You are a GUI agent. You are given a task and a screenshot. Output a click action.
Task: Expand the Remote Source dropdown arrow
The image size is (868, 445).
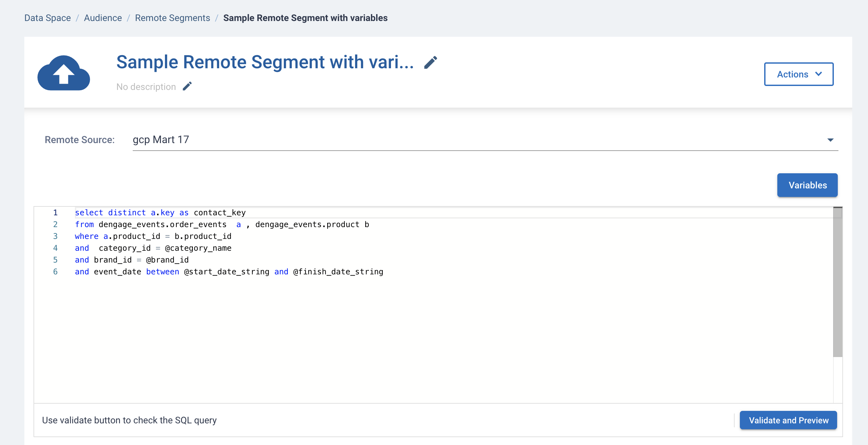[830, 140]
